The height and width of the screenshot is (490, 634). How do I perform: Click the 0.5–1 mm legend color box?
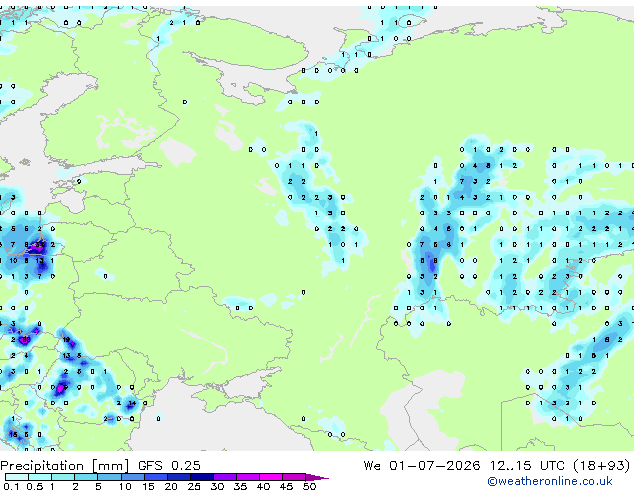40,477
